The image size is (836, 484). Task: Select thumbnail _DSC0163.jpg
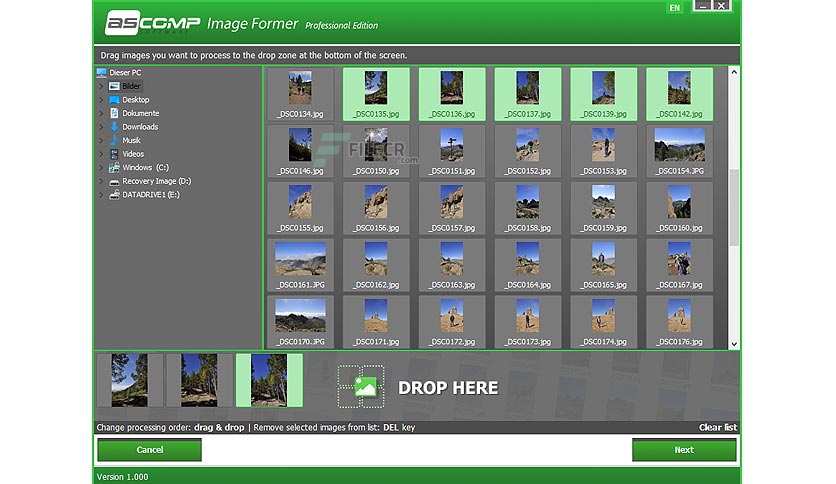[x=452, y=265]
